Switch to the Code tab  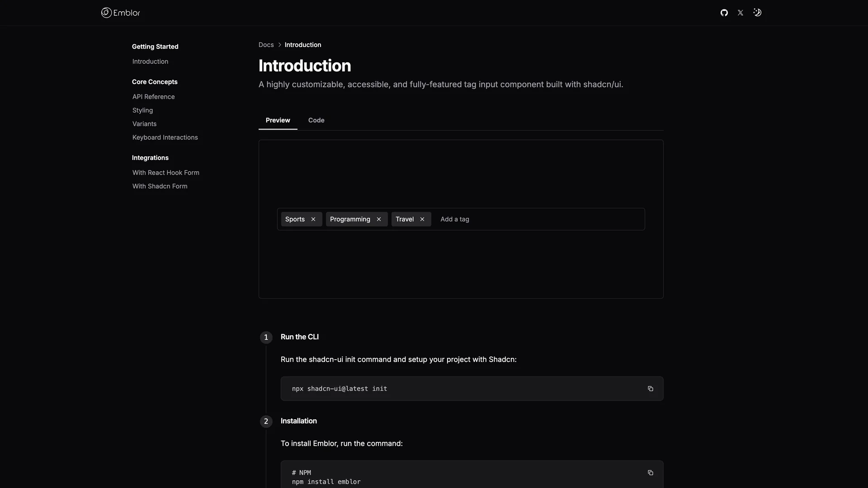pyautogui.click(x=316, y=120)
